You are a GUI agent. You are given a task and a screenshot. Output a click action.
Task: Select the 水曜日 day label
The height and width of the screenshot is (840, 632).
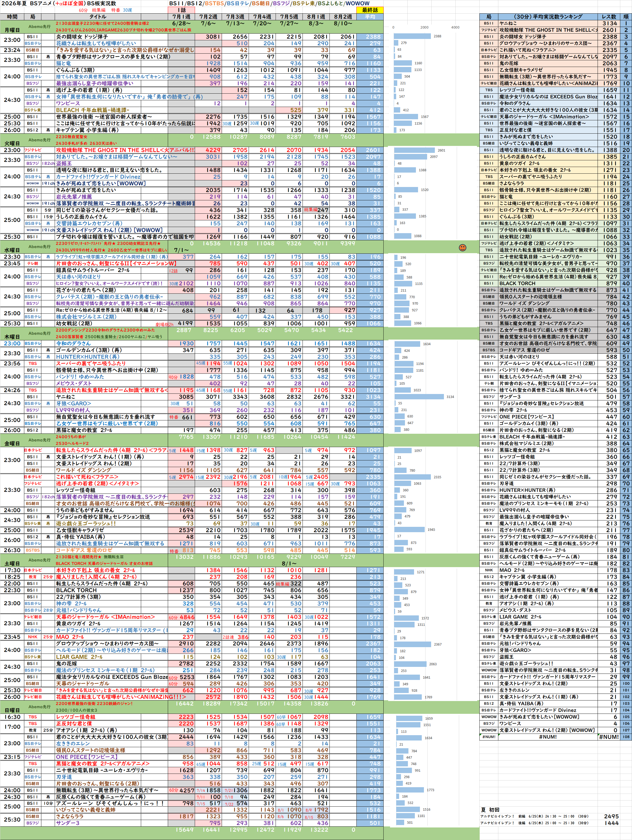click(x=12, y=250)
